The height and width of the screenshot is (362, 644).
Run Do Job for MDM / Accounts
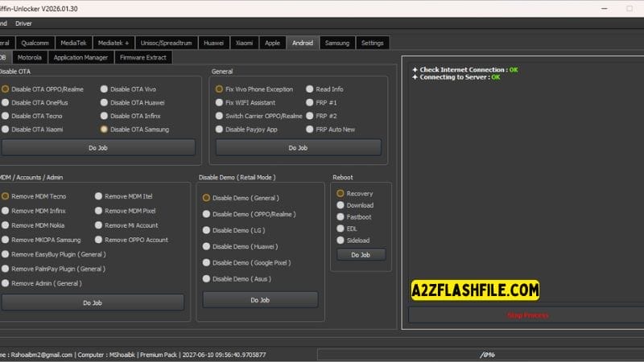93,303
